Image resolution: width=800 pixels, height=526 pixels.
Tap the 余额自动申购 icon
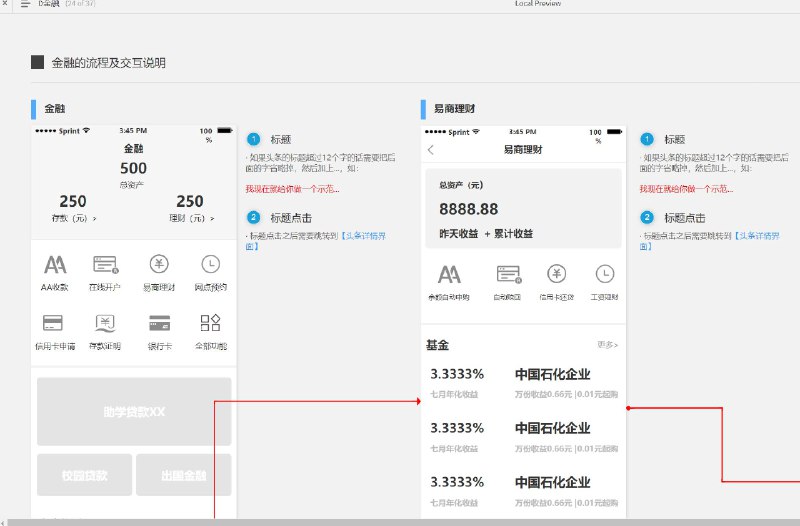coord(449,274)
